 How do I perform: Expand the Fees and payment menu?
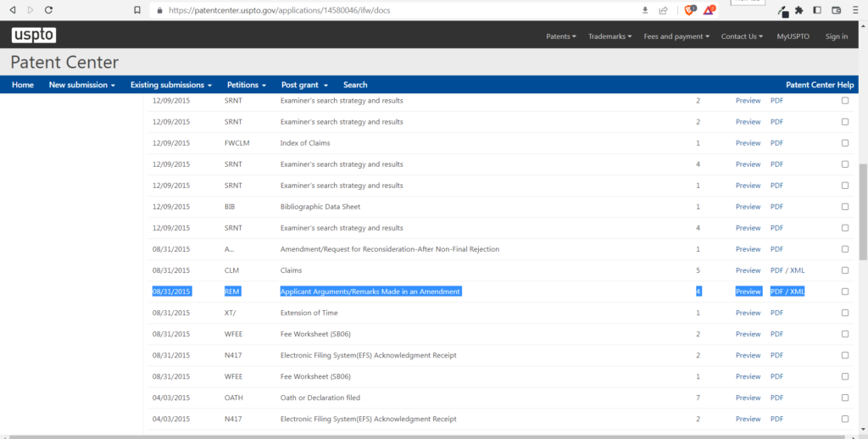tap(677, 36)
